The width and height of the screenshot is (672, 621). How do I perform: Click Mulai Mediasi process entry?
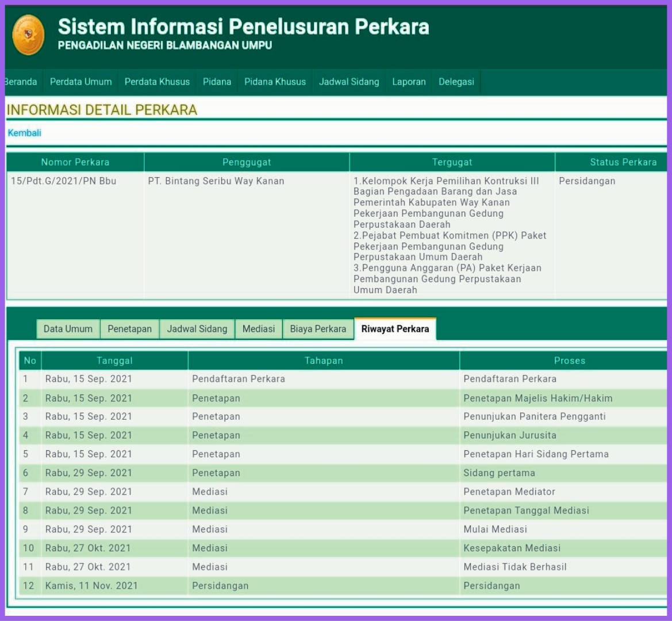(x=495, y=529)
